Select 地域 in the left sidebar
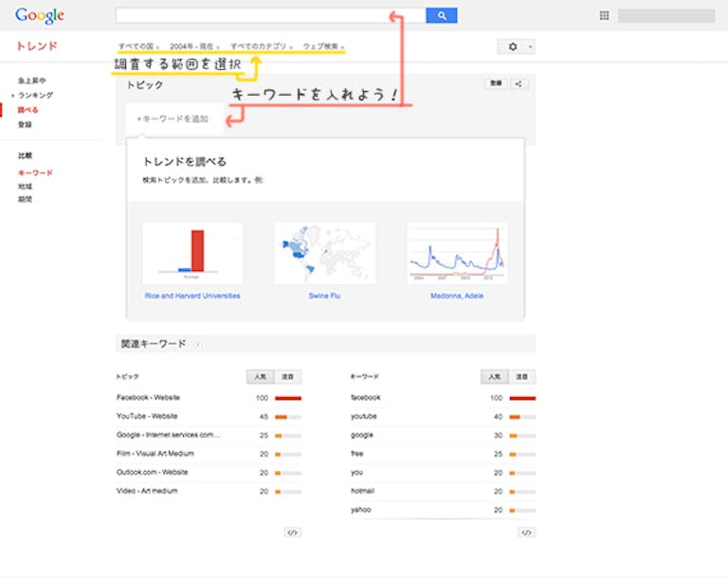Viewport: 728px width, 578px height. (x=25, y=187)
